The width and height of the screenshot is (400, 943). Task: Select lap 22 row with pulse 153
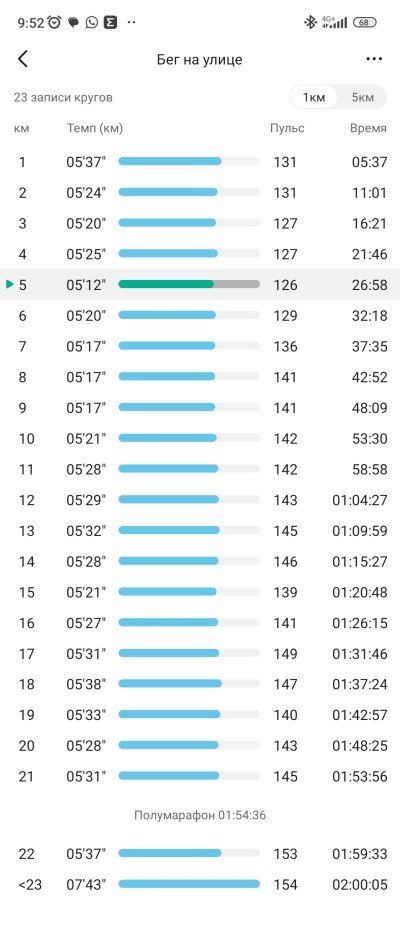[x=200, y=854]
